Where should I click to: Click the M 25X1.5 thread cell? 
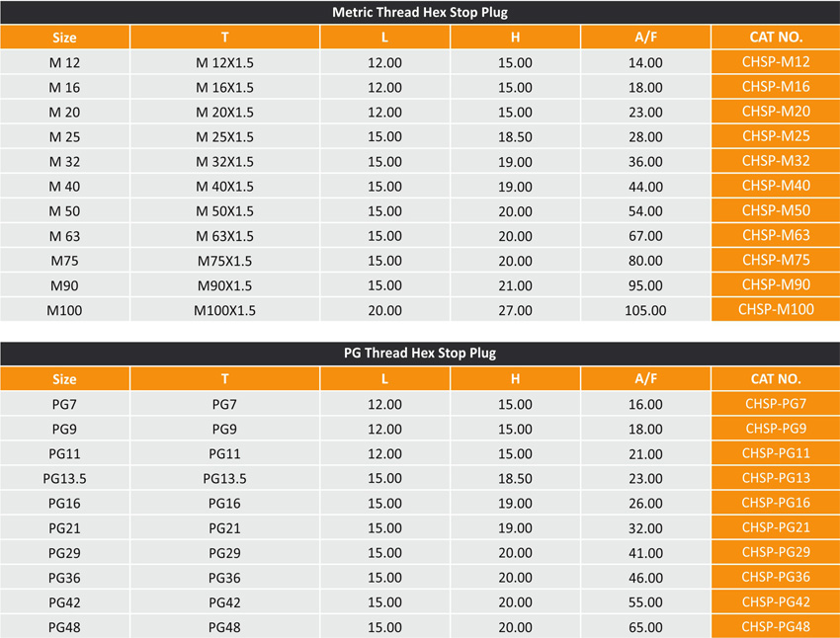coord(224,136)
